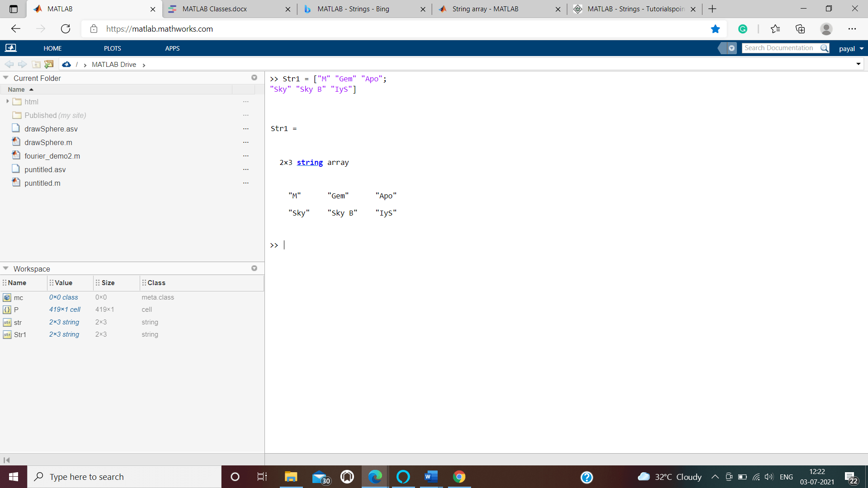This screenshot has width=868, height=488.
Task: Expand the html folder in Current Folder
Action: pos(8,101)
